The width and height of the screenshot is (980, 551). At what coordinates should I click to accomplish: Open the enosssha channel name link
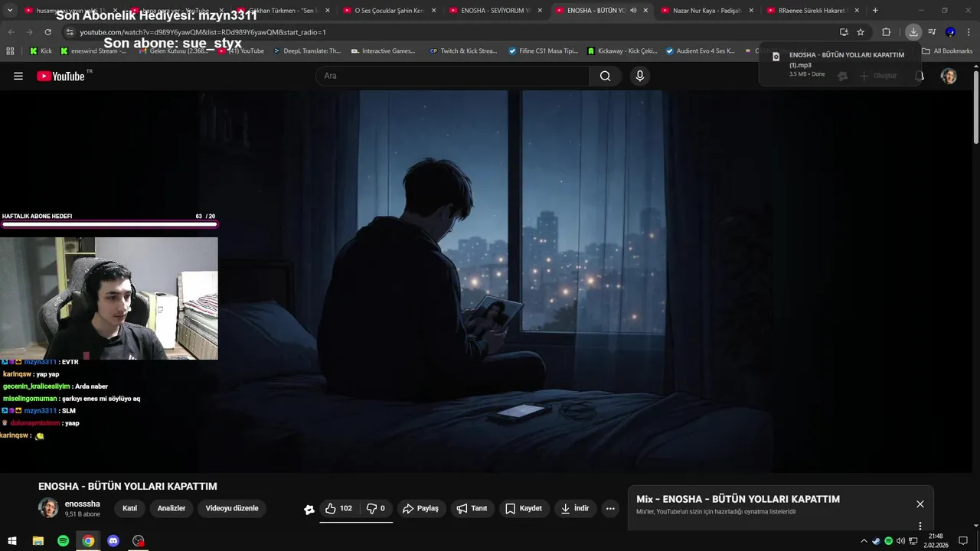tap(83, 504)
